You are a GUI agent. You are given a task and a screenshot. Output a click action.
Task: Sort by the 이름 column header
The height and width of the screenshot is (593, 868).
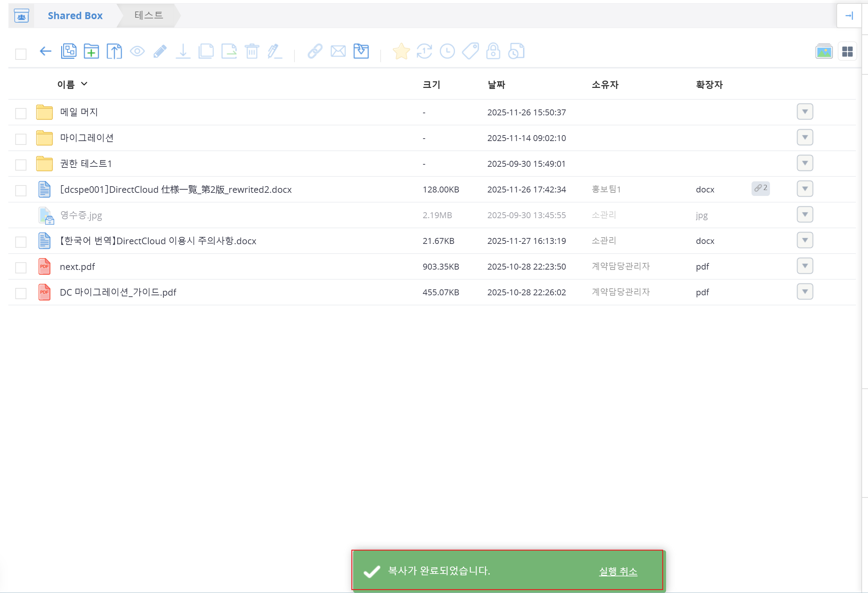point(66,85)
